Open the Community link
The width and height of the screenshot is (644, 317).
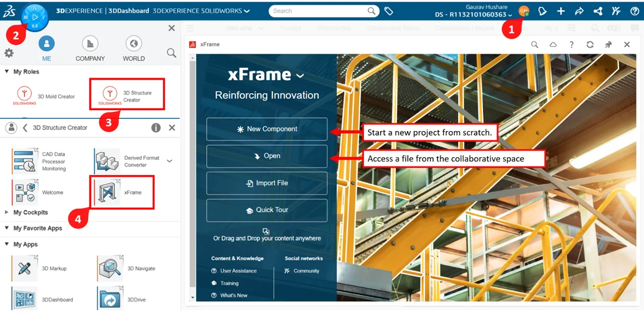[x=302, y=271]
